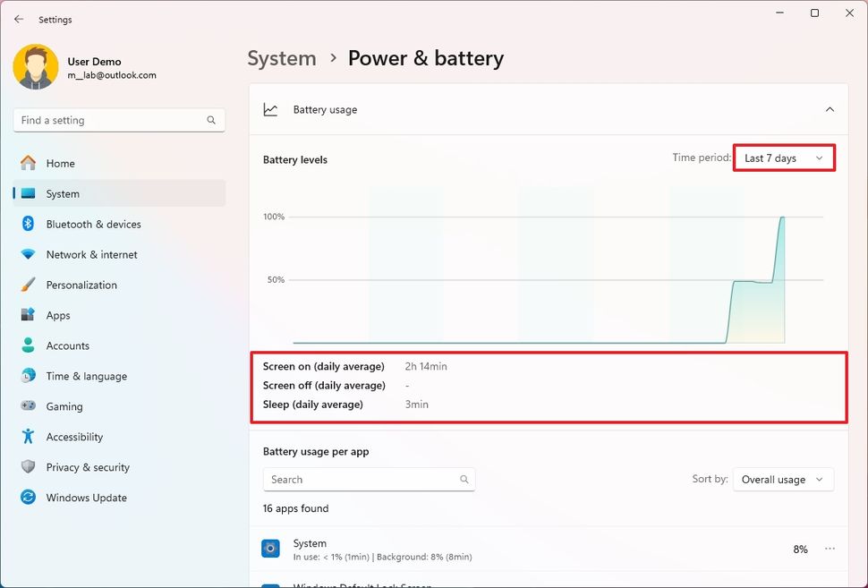This screenshot has width=868, height=588.
Task: Open more options for the System app
Action: pyautogui.click(x=830, y=548)
